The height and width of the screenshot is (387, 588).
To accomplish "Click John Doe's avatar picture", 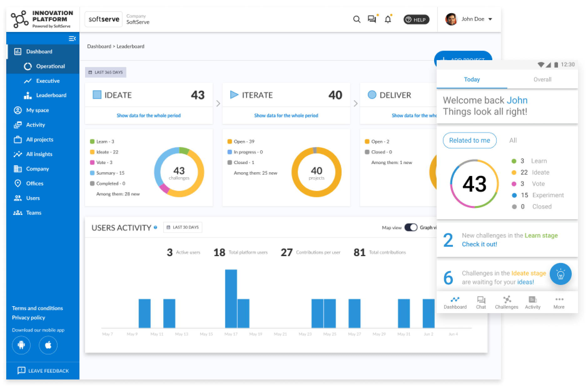I will 451,19.
